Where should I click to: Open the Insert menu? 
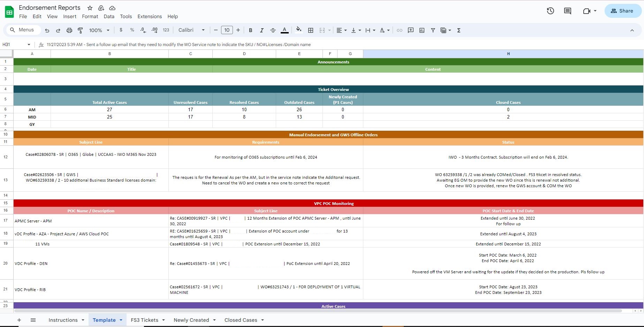[70, 16]
